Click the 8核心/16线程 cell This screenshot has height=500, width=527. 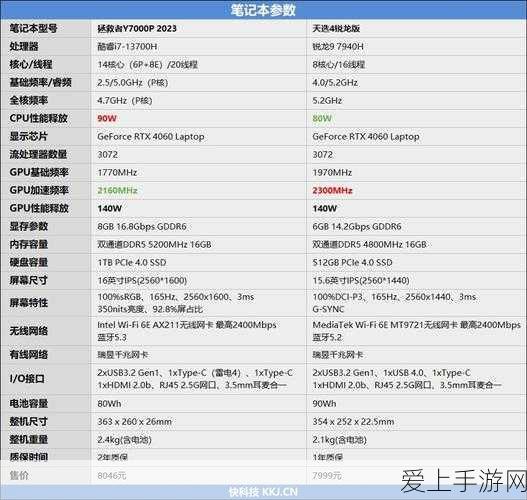coord(338,65)
